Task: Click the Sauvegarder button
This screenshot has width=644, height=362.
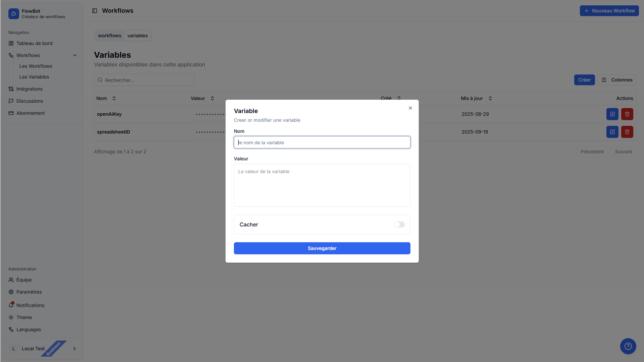Action: click(322, 248)
